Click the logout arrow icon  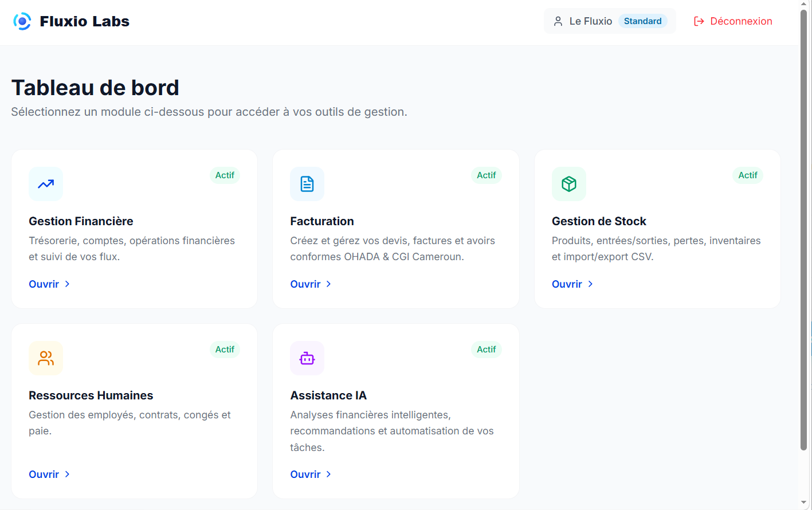point(699,21)
